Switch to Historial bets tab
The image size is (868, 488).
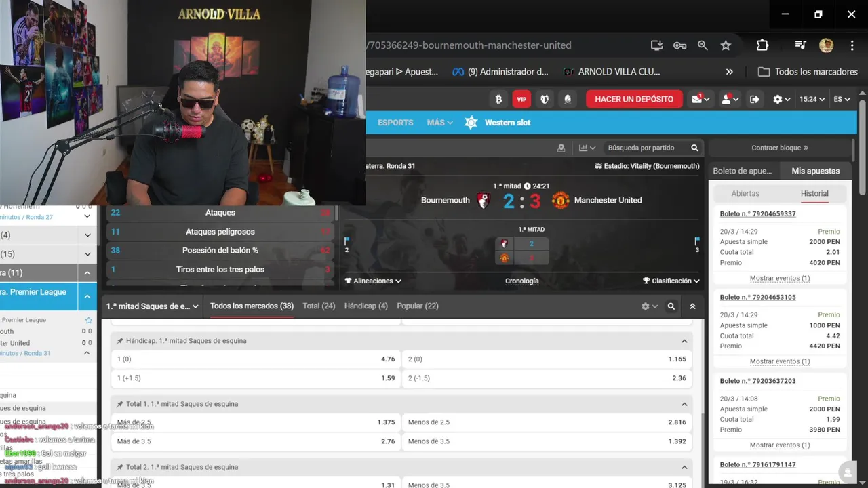[814, 194]
